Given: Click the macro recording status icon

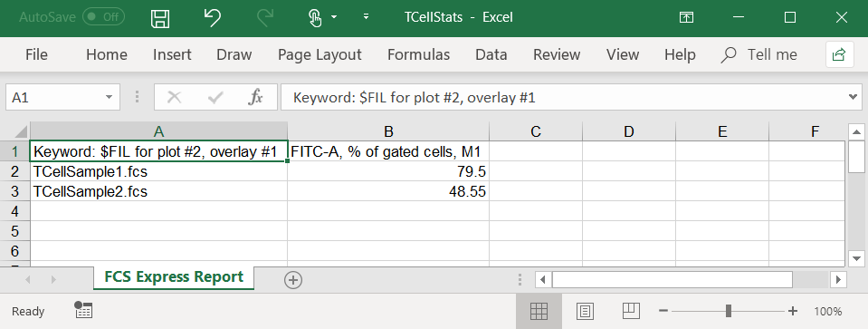Looking at the screenshot, I should (x=83, y=310).
